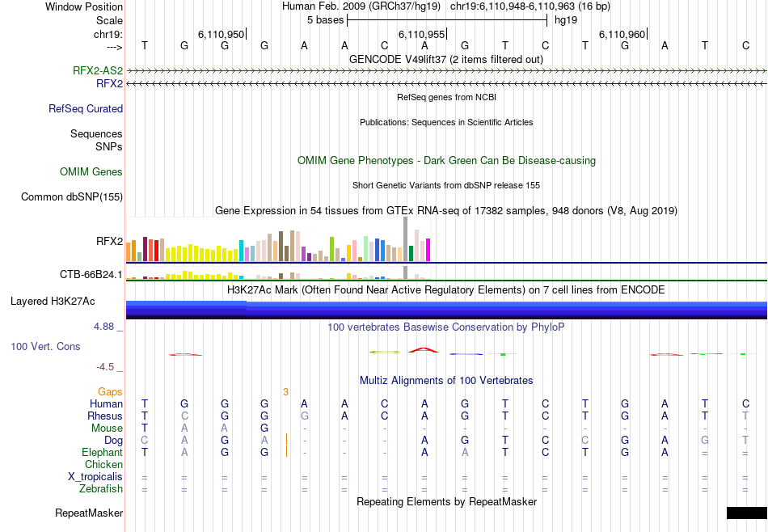Viewport: 768px width, 532px height.
Task: Open the Layered H3K27Ac track label
Action: pos(53,302)
